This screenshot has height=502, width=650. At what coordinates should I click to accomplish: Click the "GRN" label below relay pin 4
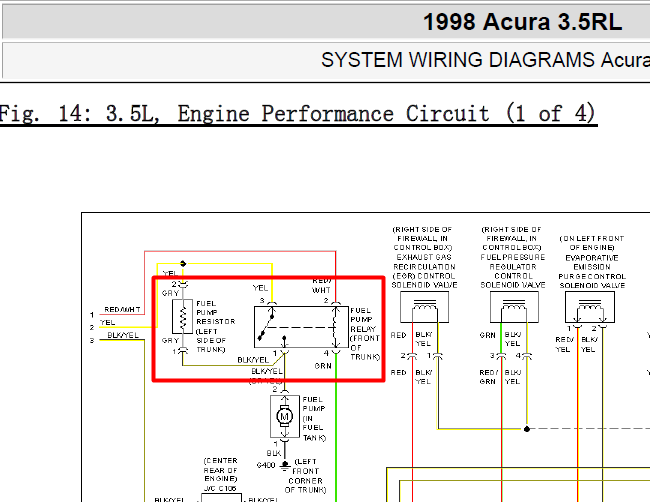coord(323,366)
